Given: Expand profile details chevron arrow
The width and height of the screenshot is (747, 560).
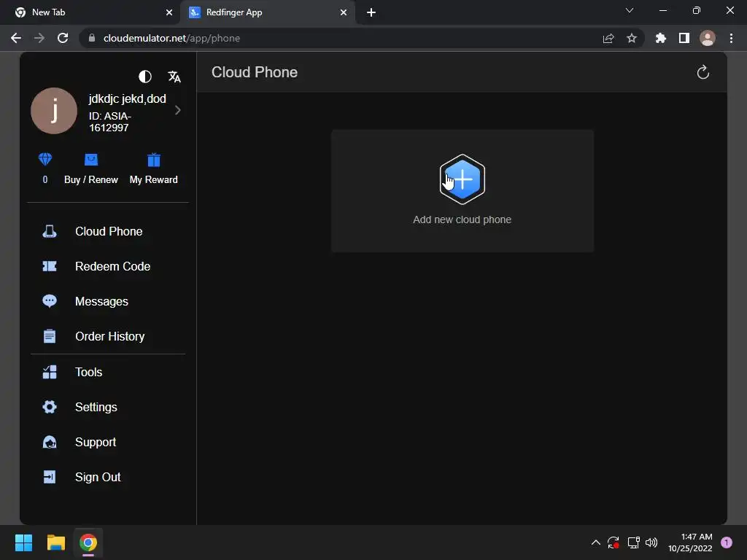Looking at the screenshot, I should [x=178, y=110].
